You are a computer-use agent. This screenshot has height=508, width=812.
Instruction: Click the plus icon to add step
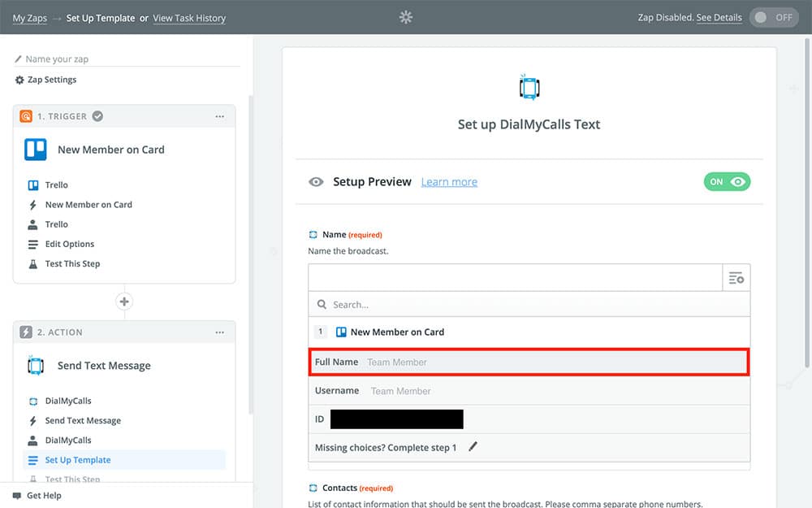(124, 302)
